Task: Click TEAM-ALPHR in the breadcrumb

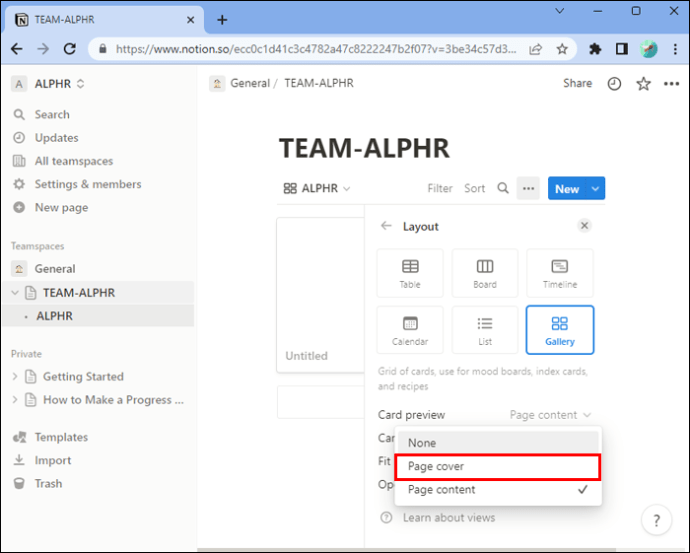Action: 319,83
